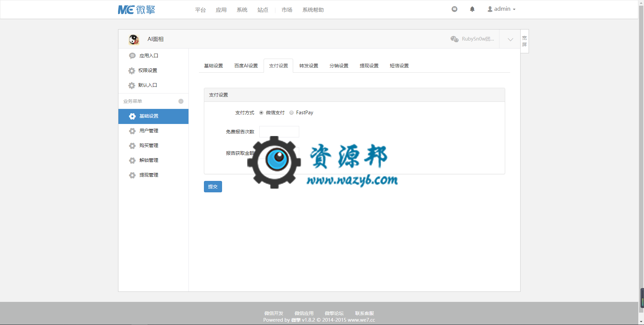
Task: Open the 微擎论坛 footer link
Action: tap(334, 313)
